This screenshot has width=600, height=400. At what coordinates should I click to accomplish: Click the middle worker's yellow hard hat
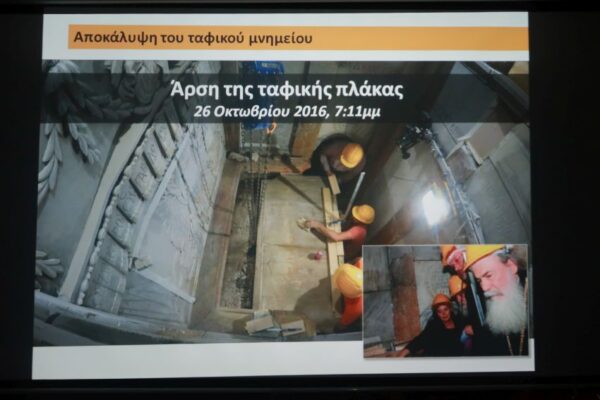pyautogui.click(x=363, y=213)
